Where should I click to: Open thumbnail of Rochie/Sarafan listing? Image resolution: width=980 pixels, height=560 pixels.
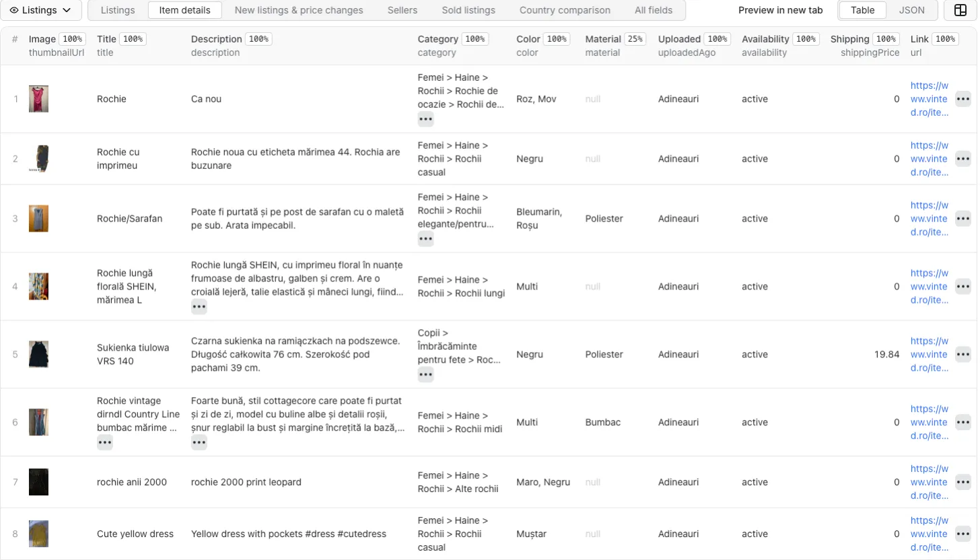[38, 219]
